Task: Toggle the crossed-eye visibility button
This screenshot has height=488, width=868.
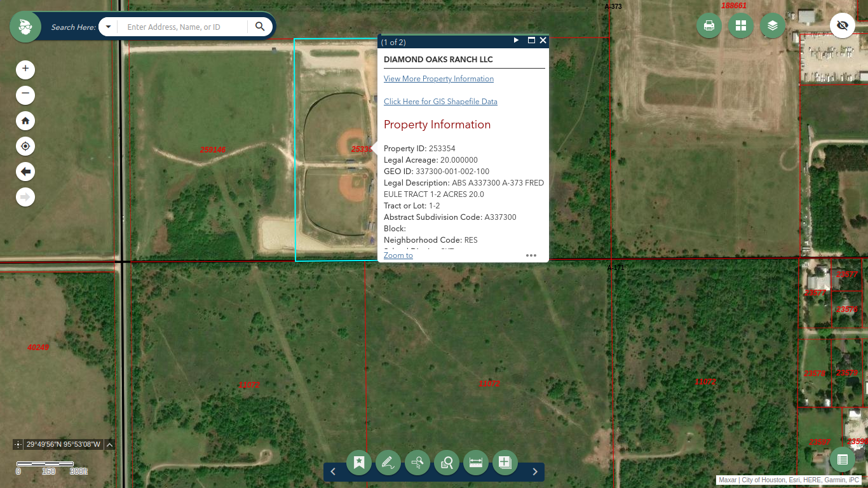Action: [843, 25]
